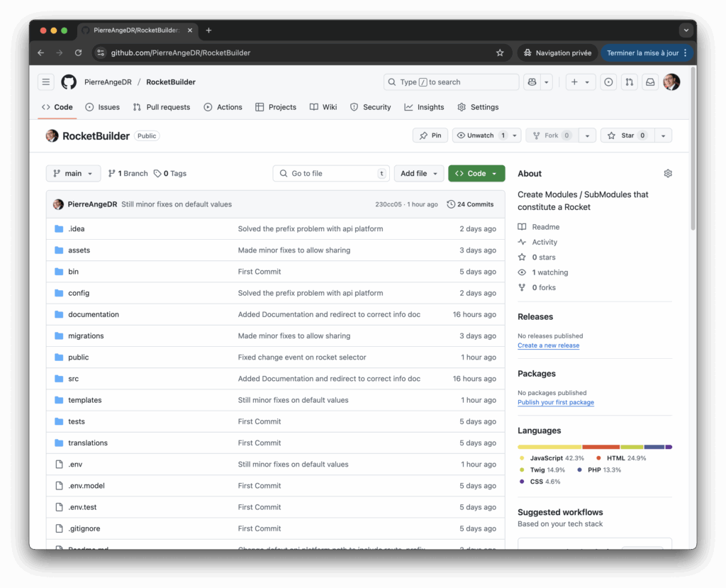This screenshot has height=588, width=726.
Task: Click the PHP language segment in bar
Action: click(x=654, y=447)
